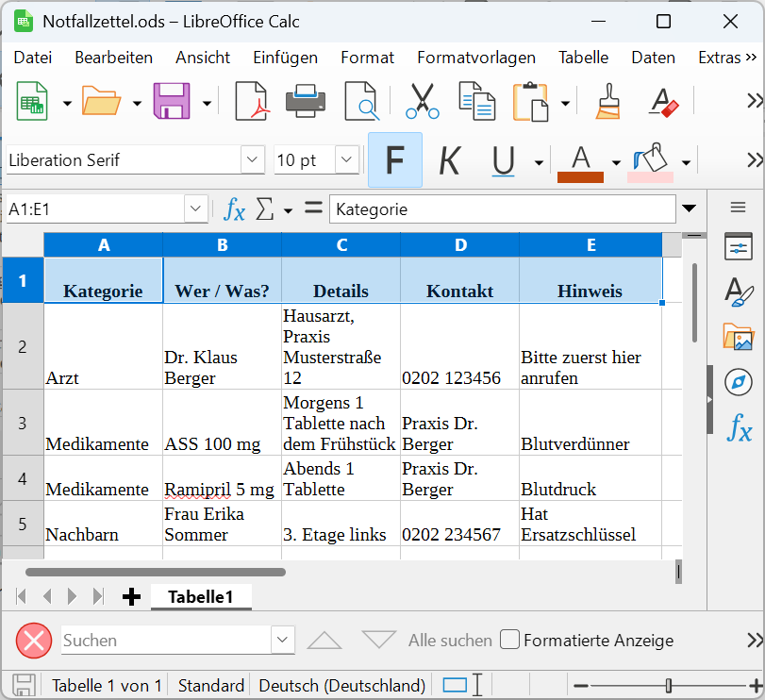The height and width of the screenshot is (700, 765).
Task: Click the Function Wizard fx icon
Action: pos(233,209)
